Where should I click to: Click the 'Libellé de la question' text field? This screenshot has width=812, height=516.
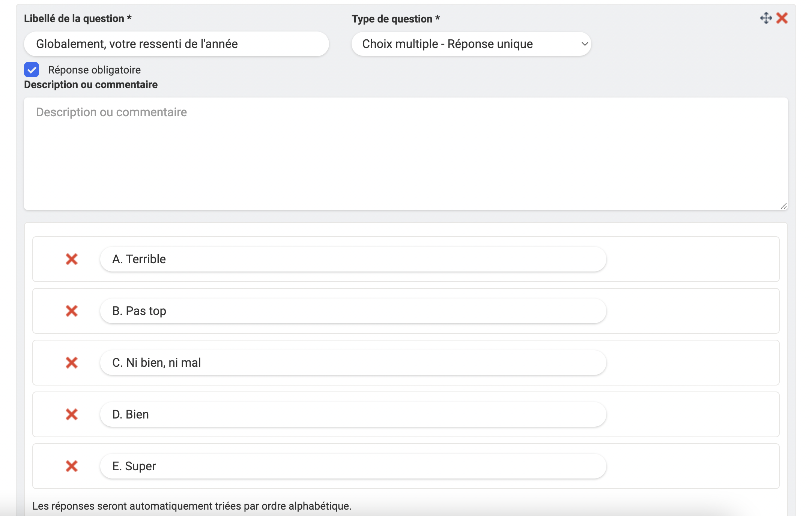click(x=176, y=44)
